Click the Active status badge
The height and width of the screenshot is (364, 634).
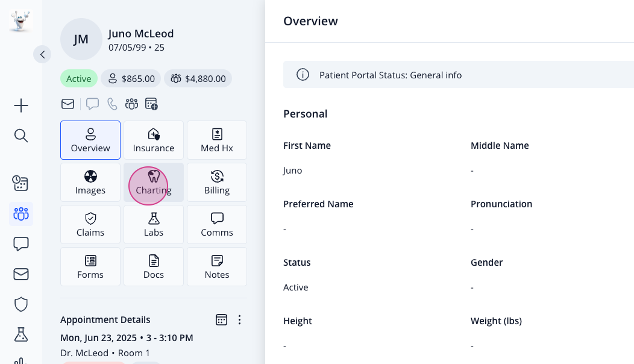79,78
